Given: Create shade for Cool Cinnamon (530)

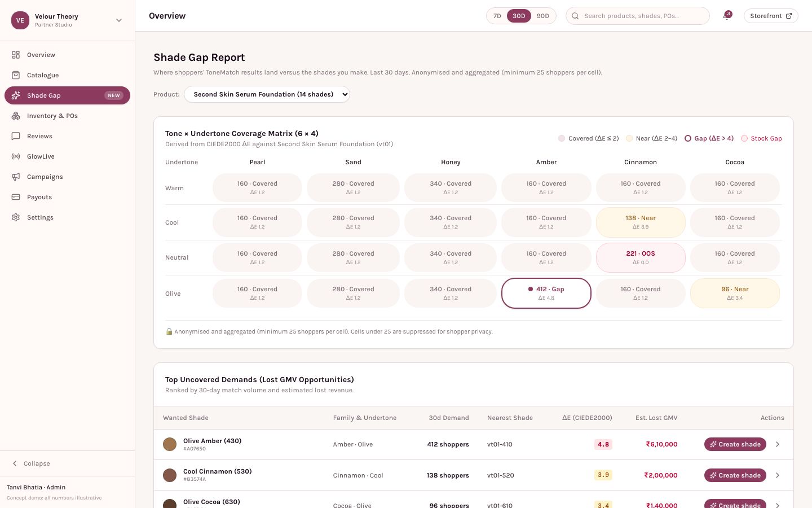Looking at the screenshot, I should tap(735, 475).
